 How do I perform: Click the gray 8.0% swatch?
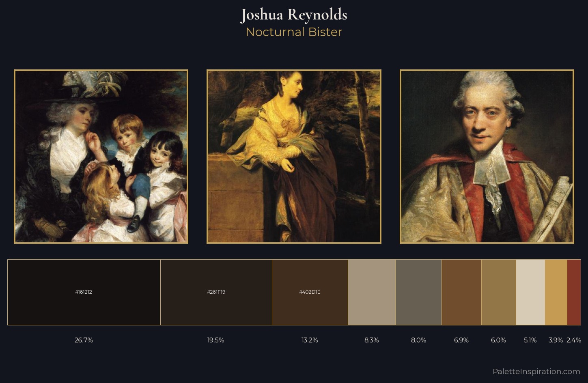pos(419,292)
